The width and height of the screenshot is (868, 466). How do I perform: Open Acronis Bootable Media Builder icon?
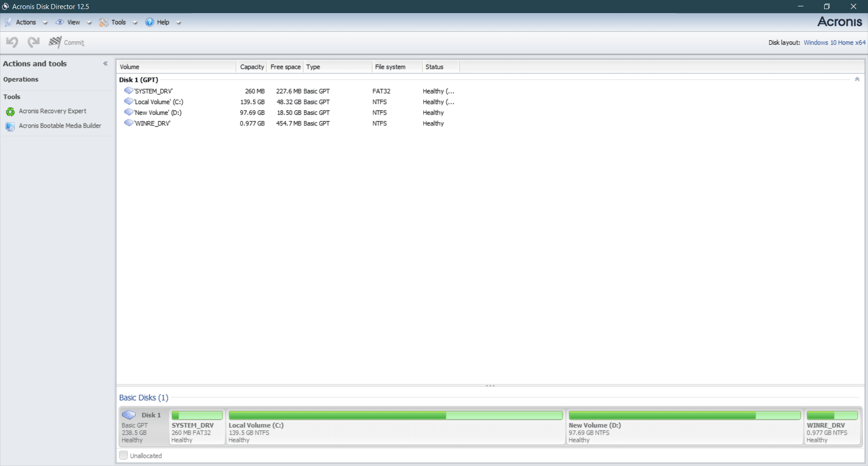[10, 126]
